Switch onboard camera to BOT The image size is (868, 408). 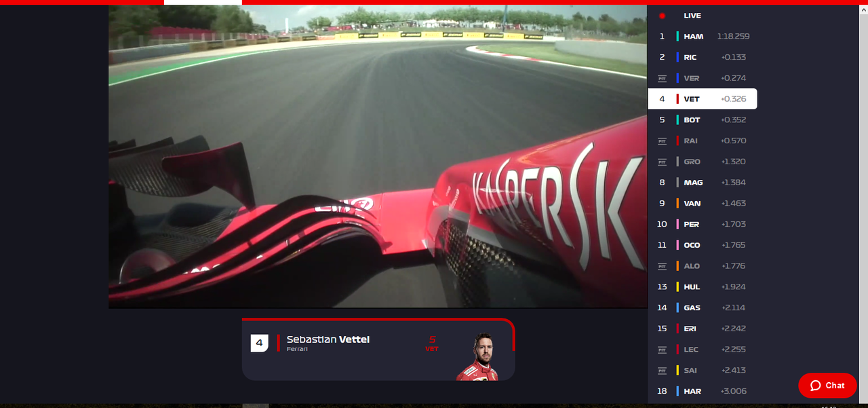(703, 119)
